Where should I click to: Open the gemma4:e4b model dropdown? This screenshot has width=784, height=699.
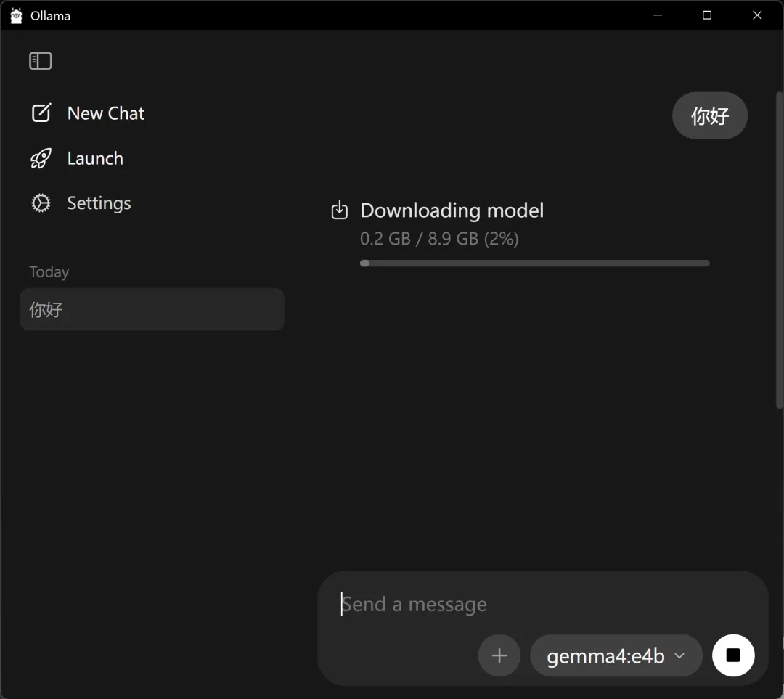(616, 655)
